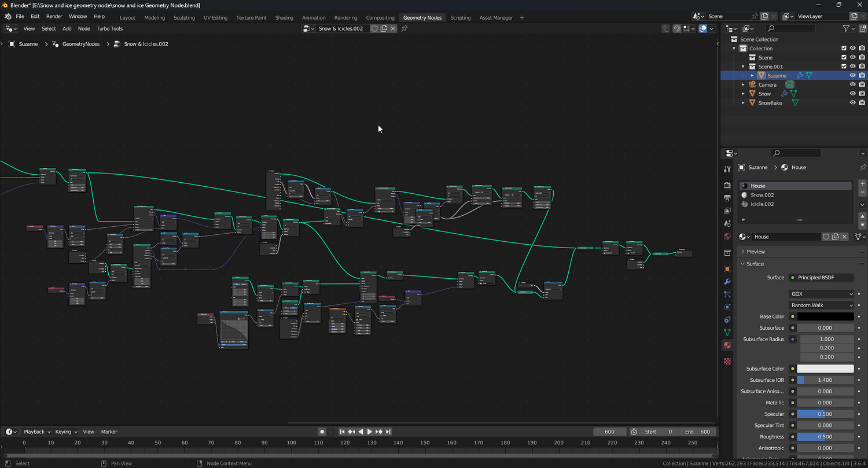The height and width of the screenshot is (468, 868).
Task: Hide the Snowflake object in viewport
Action: [x=852, y=102]
